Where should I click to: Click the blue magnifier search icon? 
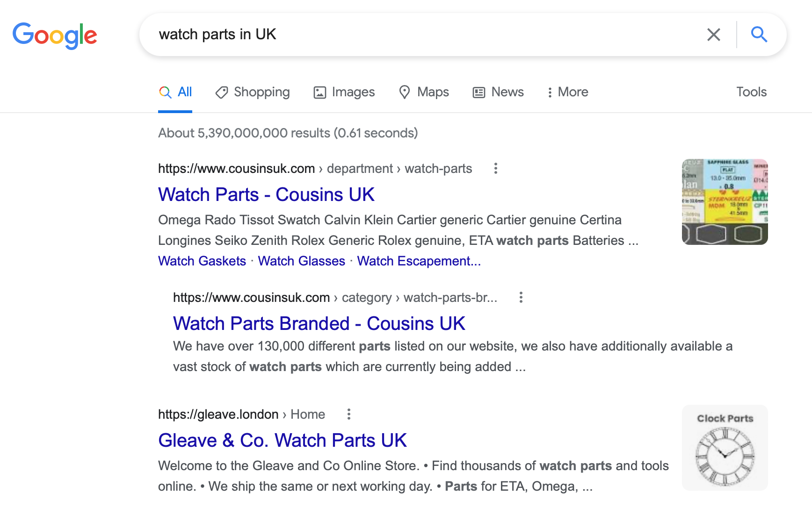coord(759,35)
